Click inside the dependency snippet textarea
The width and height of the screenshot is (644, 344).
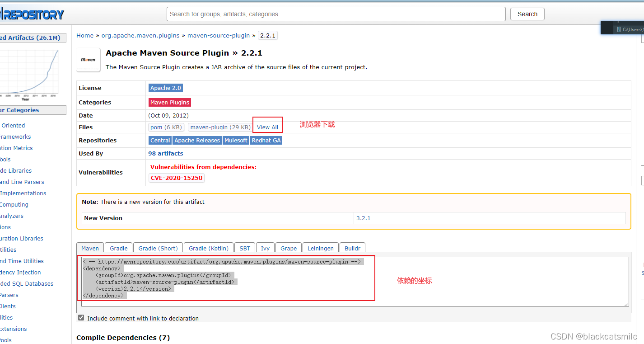coord(355,282)
